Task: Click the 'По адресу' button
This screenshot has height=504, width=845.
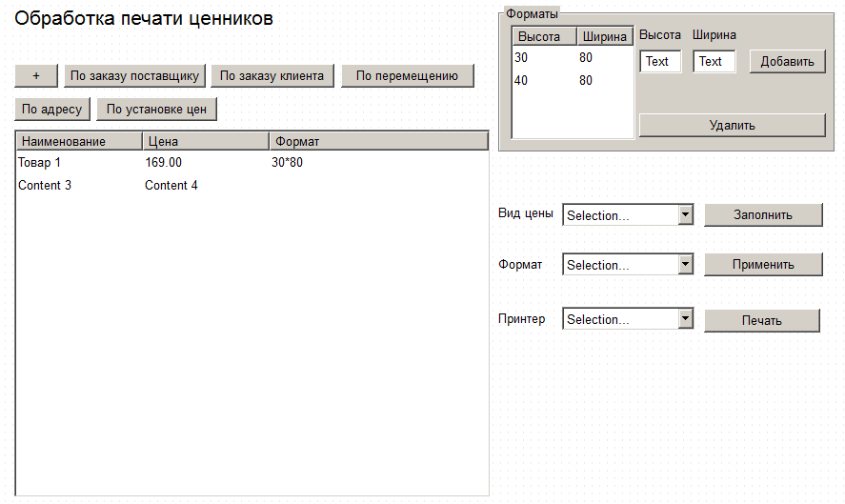Action: tap(52, 110)
